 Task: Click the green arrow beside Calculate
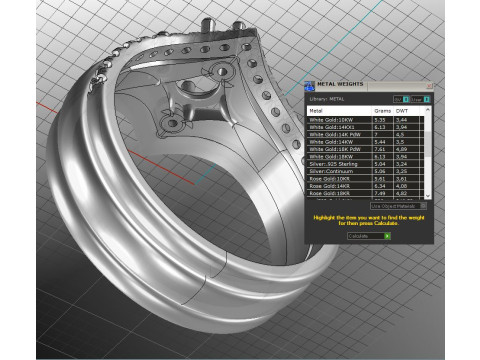[387, 236]
